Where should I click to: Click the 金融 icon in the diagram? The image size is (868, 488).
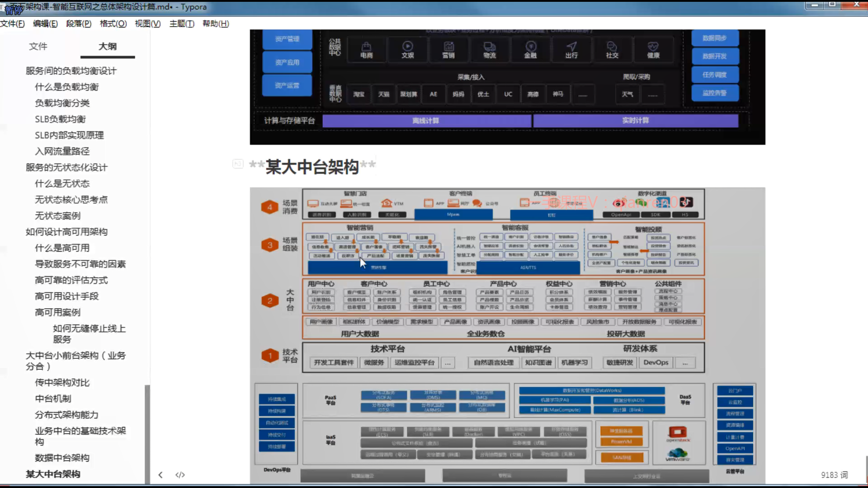[x=531, y=46]
